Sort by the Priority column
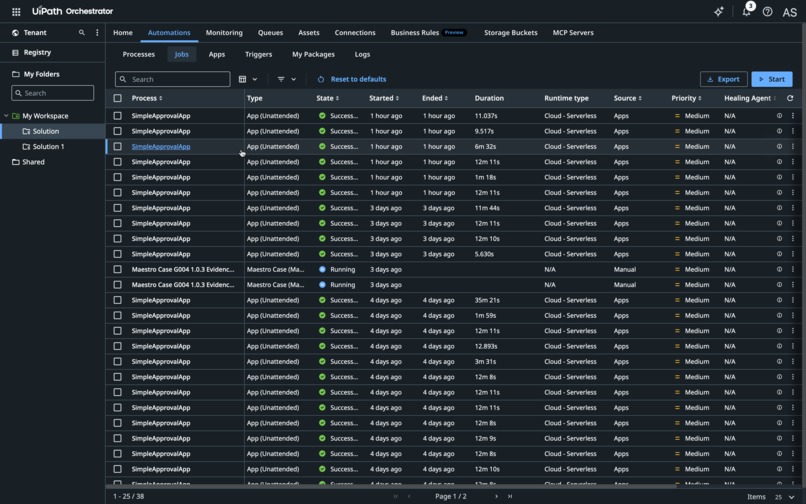Viewport: 806px width, 504px height. coord(686,98)
